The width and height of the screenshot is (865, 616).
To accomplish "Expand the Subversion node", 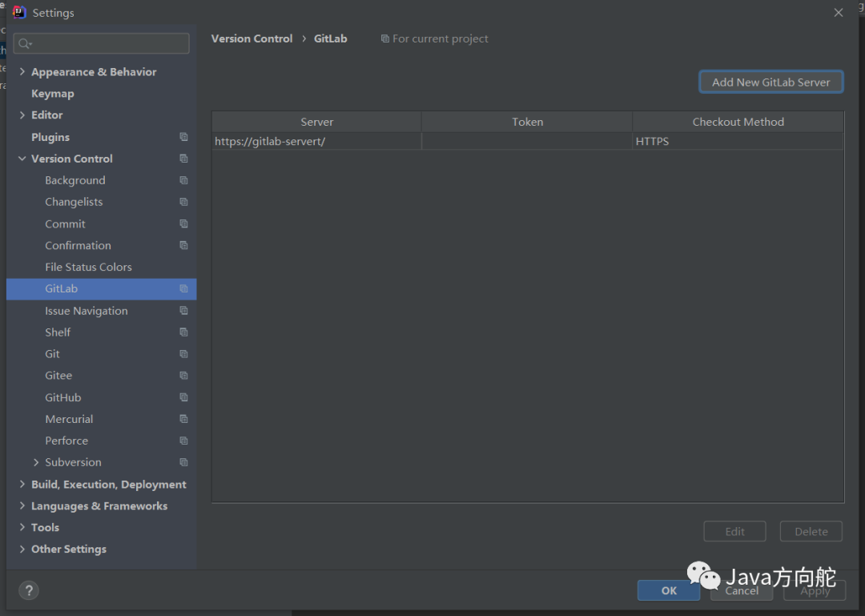I will [36, 462].
